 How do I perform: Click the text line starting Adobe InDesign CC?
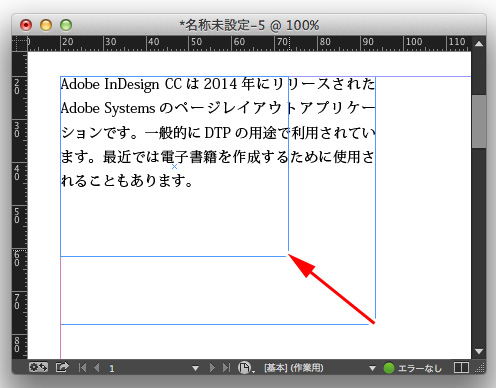pyautogui.click(x=218, y=84)
